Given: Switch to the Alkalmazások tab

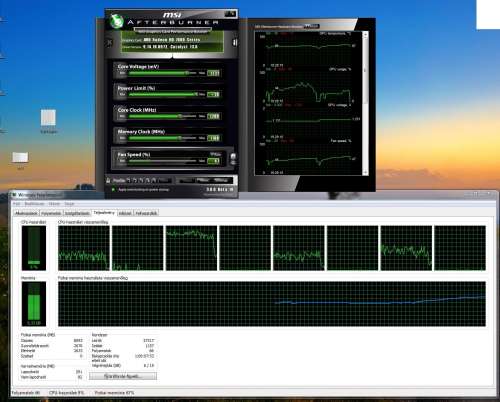Looking at the screenshot, I should pos(26,213).
